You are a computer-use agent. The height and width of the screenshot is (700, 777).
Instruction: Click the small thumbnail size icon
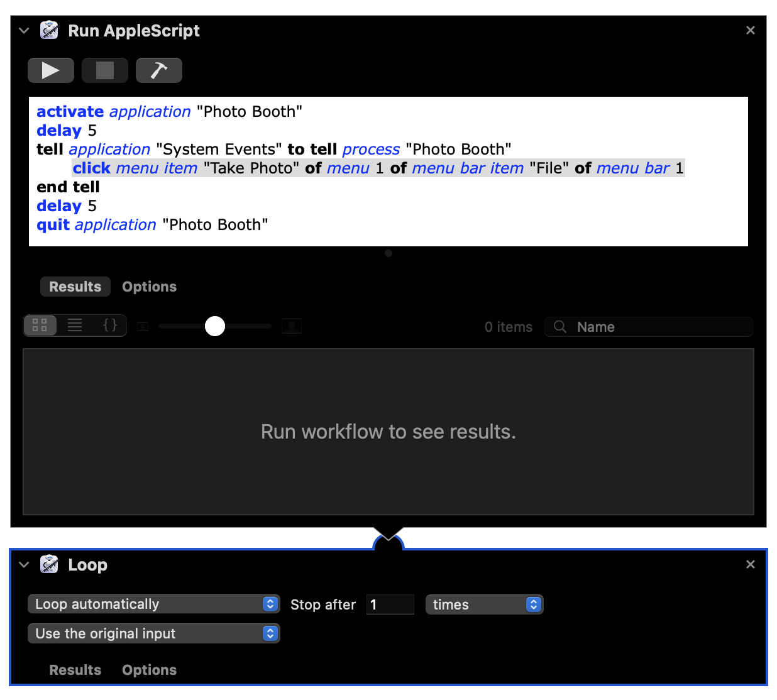143,326
